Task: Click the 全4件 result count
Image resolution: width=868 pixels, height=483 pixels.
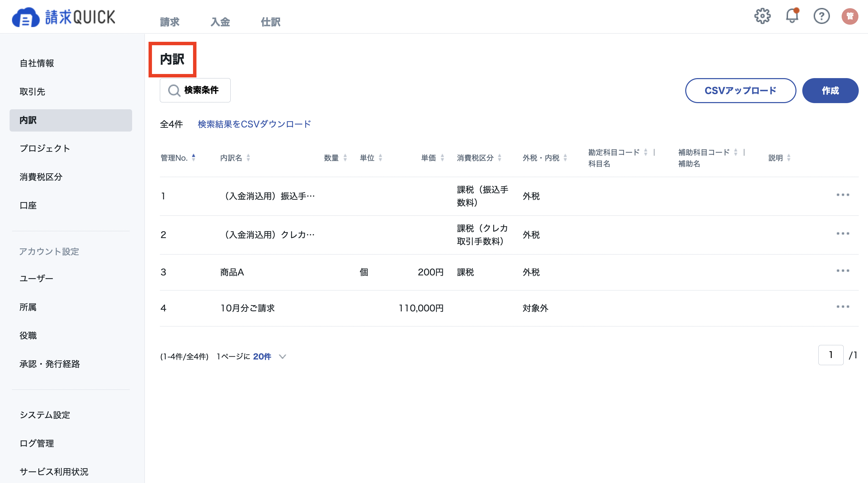Action: (171, 124)
